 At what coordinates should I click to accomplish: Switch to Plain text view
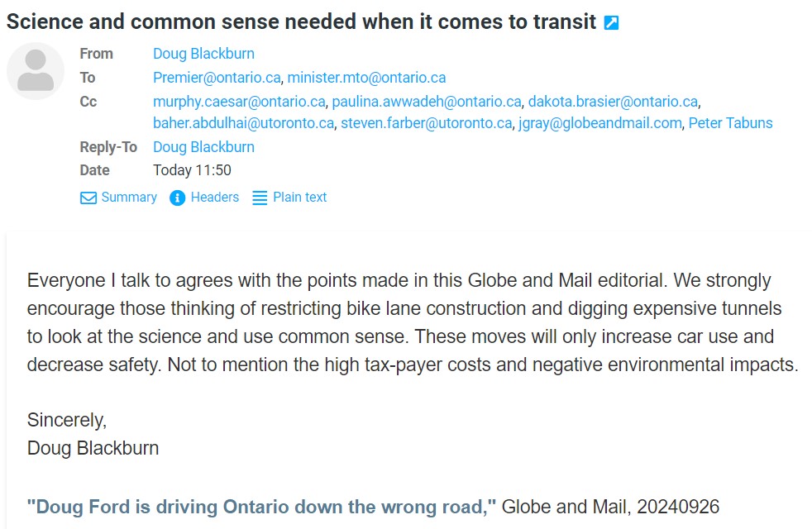pos(299,198)
